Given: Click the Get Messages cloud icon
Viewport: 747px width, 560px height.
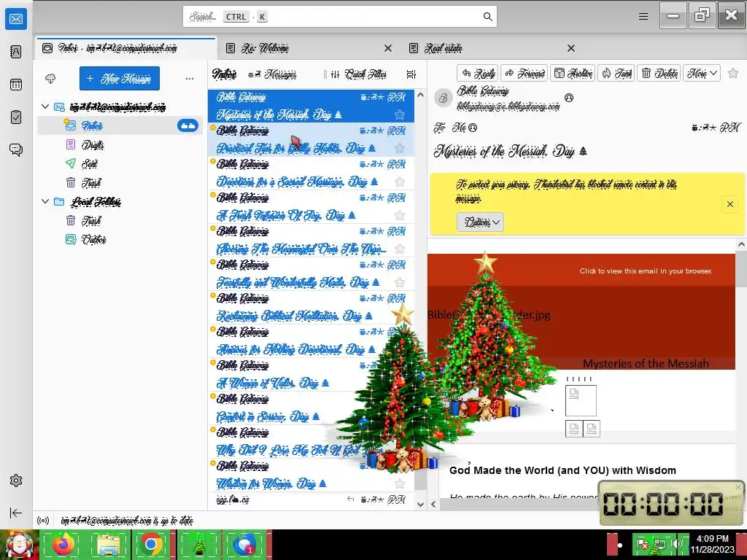Looking at the screenshot, I should tap(50, 79).
